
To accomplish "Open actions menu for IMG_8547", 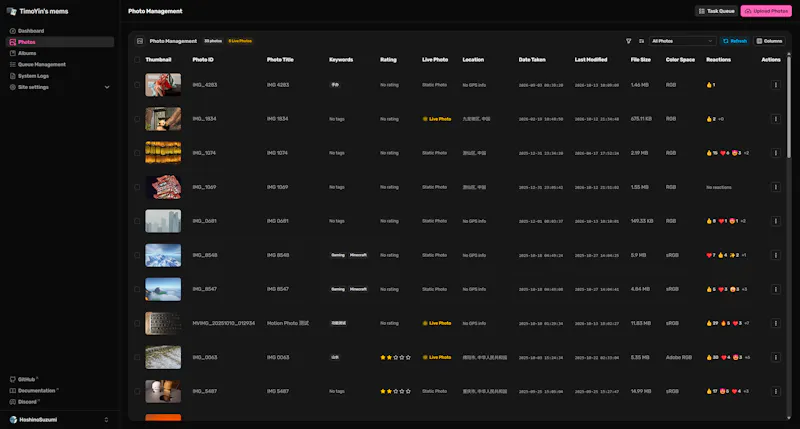I will tap(776, 289).
